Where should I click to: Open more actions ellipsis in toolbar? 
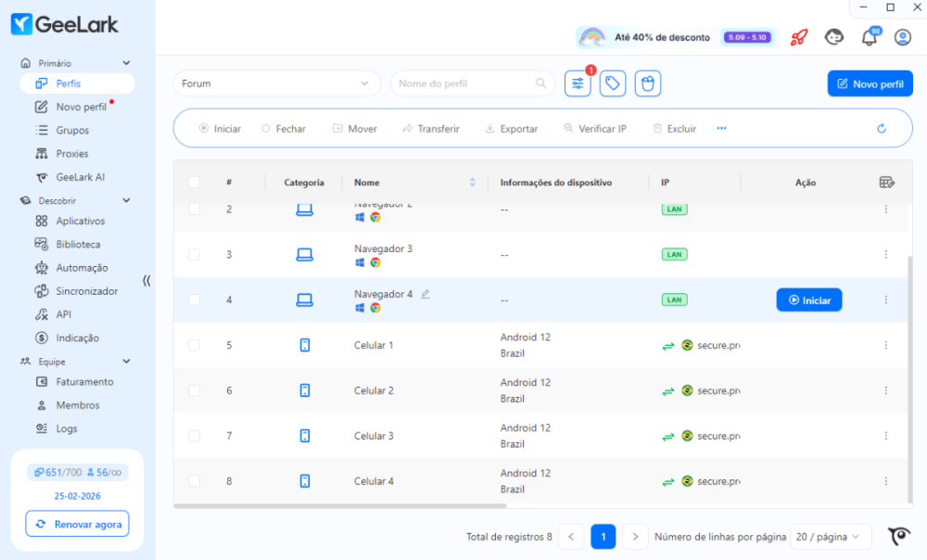pyautogui.click(x=722, y=128)
